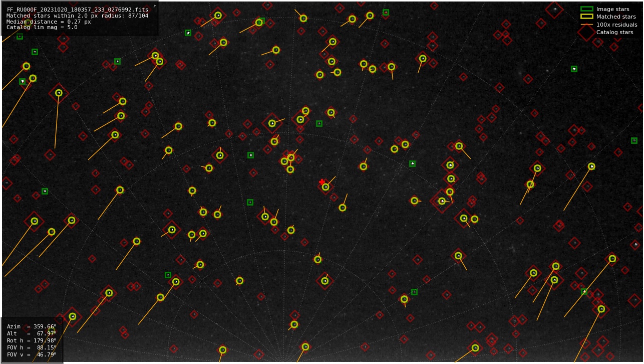Click the red cross center marker

tap(322, 182)
